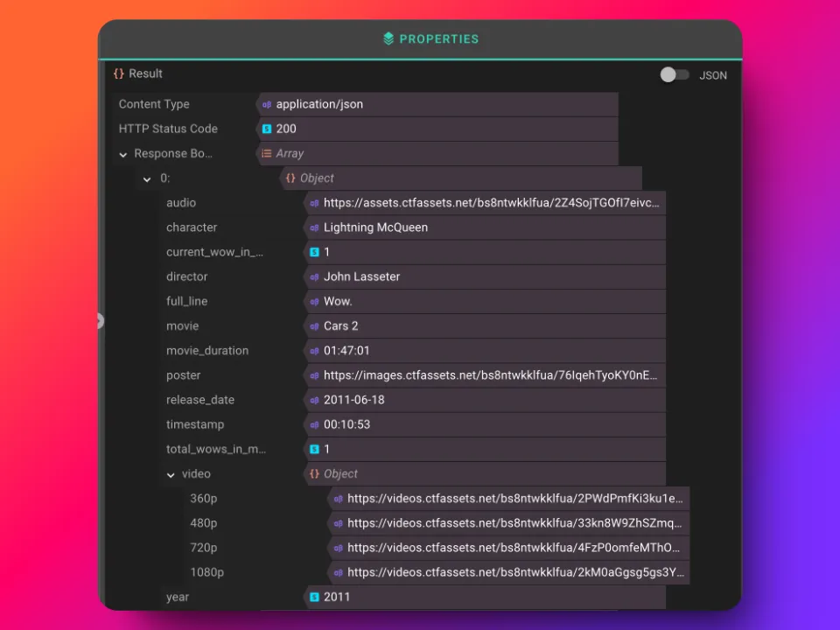Viewport: 840px width, 630px height.
Task: Select the movie_duration value 01:47:01
Action: pyautogui.click(x=346, y=351)
